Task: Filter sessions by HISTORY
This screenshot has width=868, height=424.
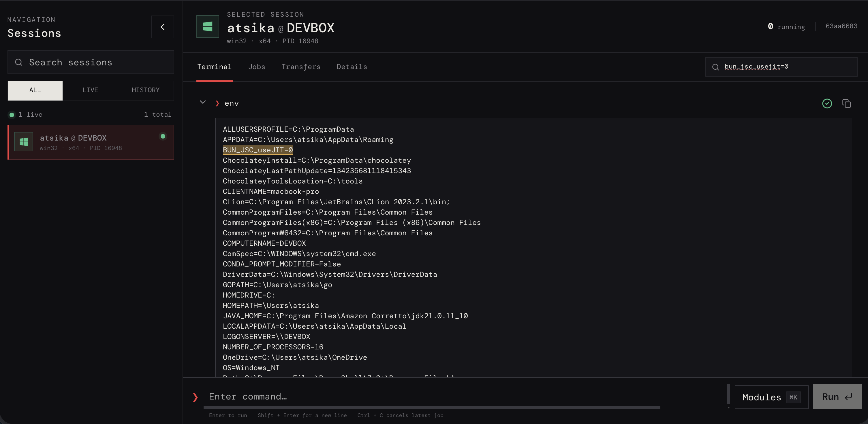Action: click(146, 90)
